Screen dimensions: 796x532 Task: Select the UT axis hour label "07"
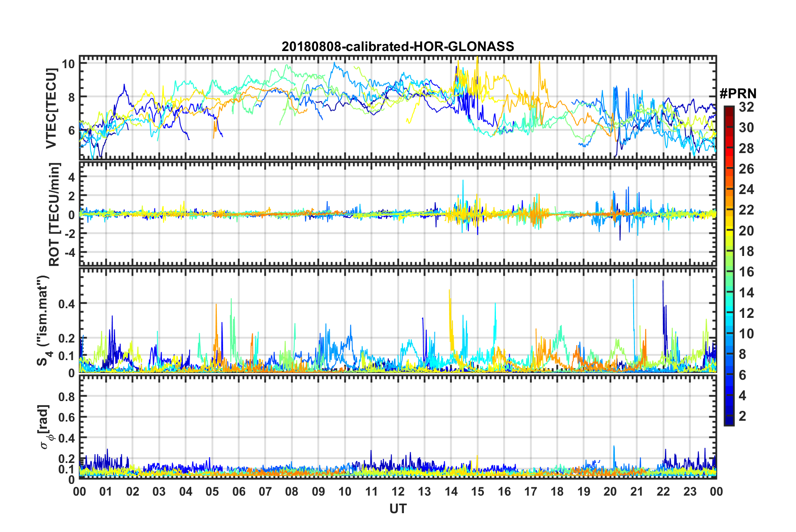point(265,491)
